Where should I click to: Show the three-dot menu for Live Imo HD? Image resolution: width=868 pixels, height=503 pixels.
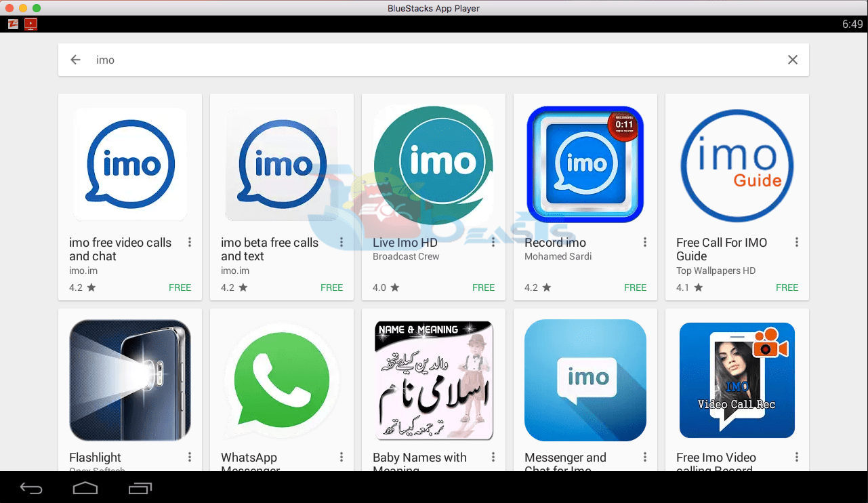tap(493, 243)
